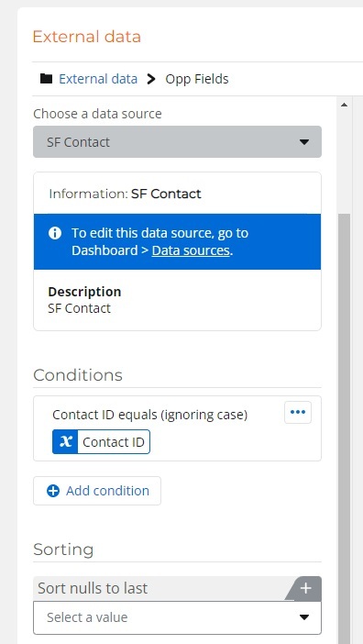This screenshot has width=363, height=644.
Task: Click the breadcrumb chevron separator
Action: (151, 79)
